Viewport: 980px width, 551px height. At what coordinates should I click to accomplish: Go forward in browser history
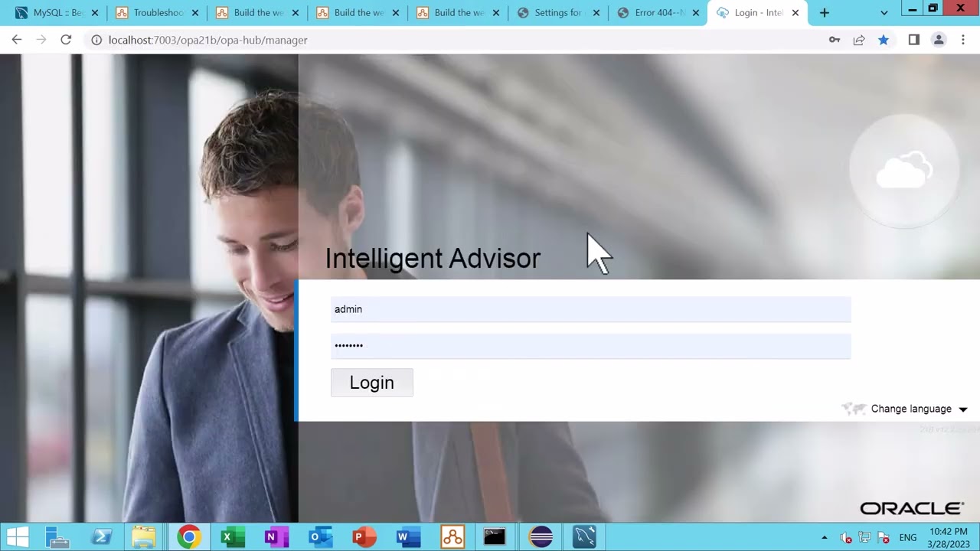[41, 40]
